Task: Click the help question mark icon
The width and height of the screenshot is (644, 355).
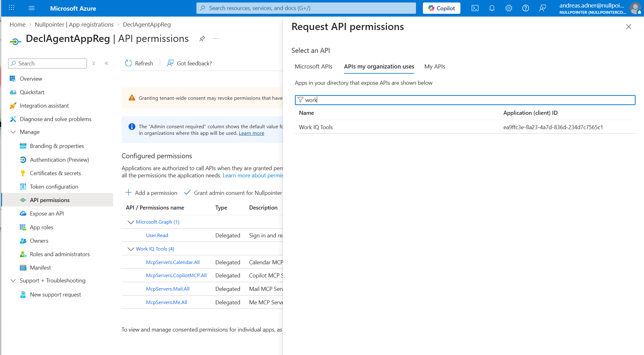Action: 525,8
